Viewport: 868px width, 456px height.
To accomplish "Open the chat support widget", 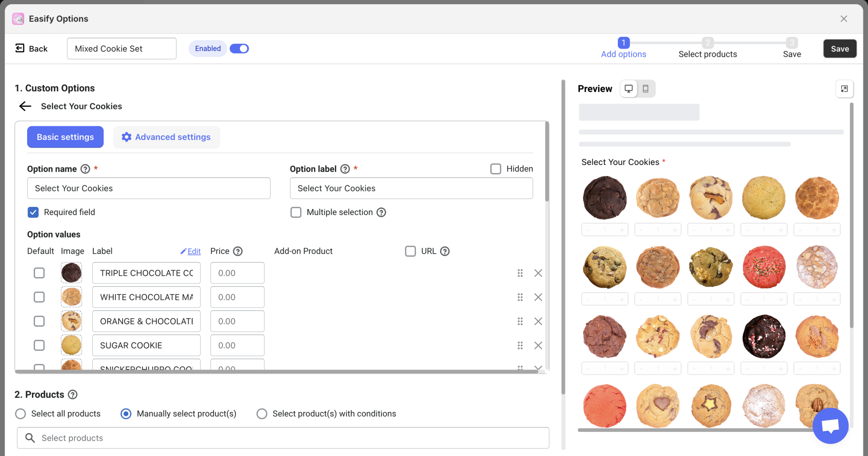I will click(830, 426).
